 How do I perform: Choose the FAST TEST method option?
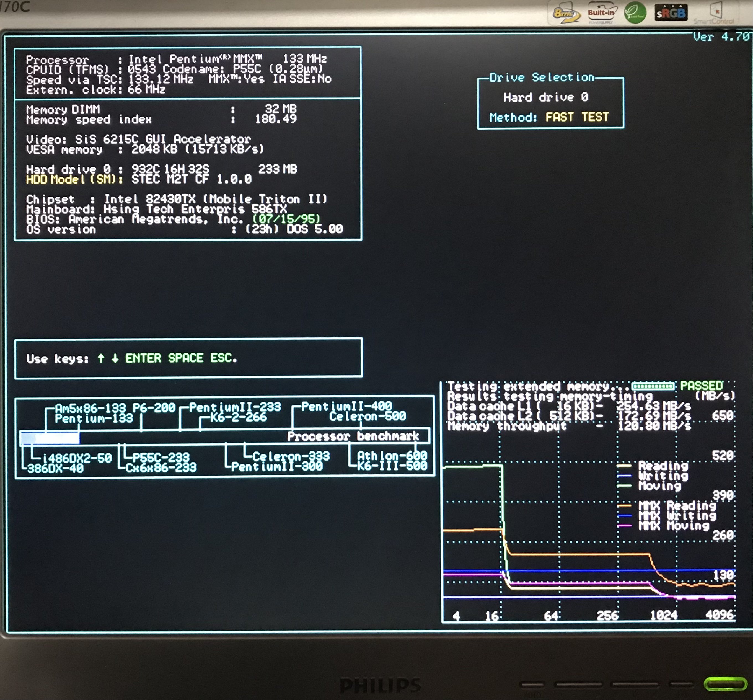click(577, 117)
